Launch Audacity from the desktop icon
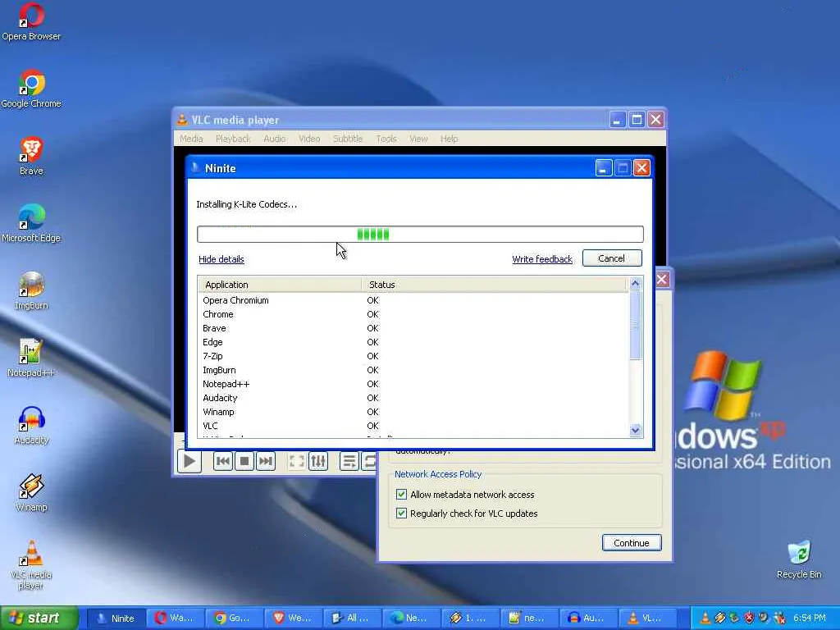The height and width of the screenshot is (630, 840). [x=31, y=425]
